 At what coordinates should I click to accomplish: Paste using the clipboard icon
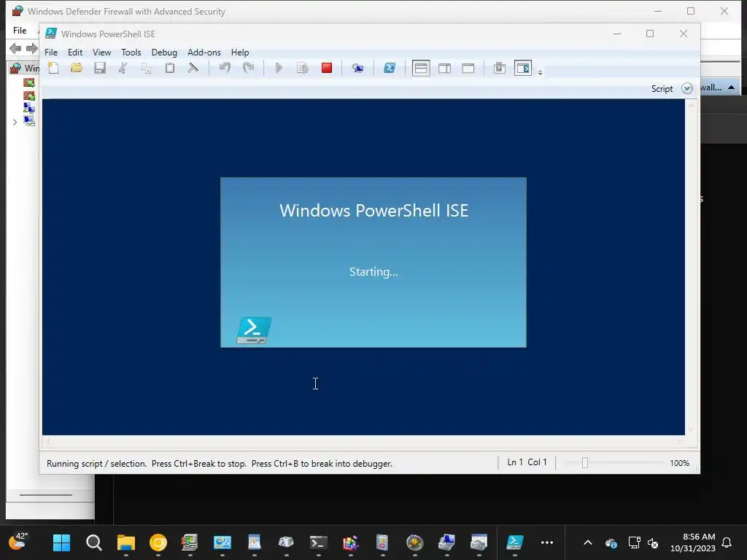click(169, 68)
